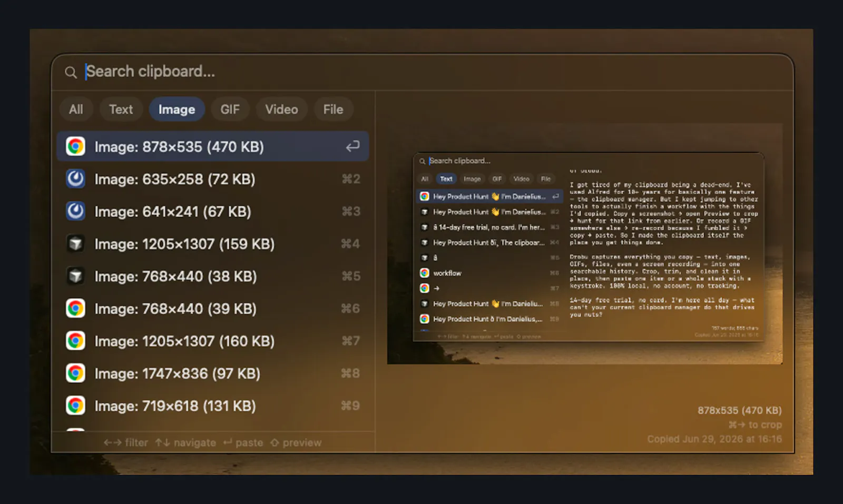The height and width of the screenshot is (504, 843).
Task: Select the Image: 1205×1307 (160 KB) entry
Action: [213, 341]
